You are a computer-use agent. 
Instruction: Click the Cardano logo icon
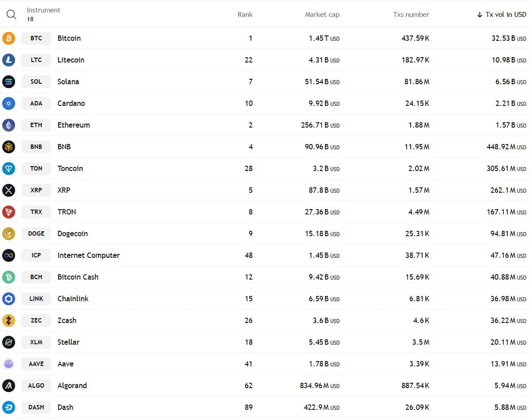[9, 103]
